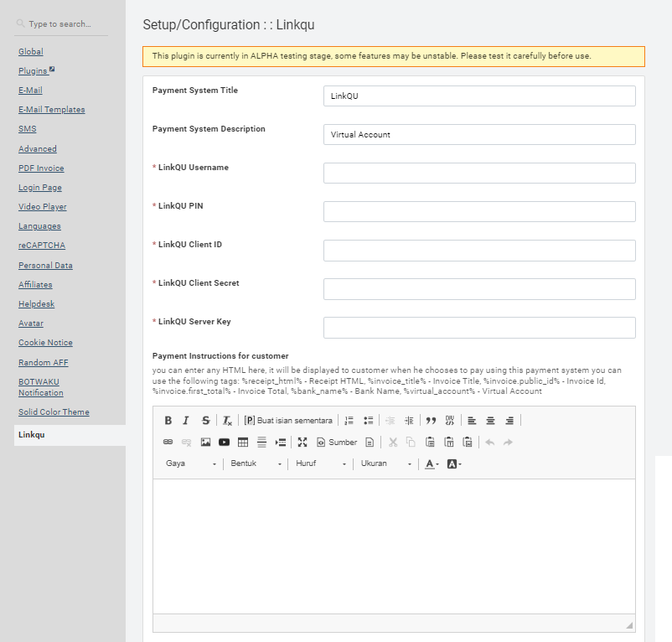Insert page break icon
This screenshot has width=672, height=642.
(x=281, y=442)
